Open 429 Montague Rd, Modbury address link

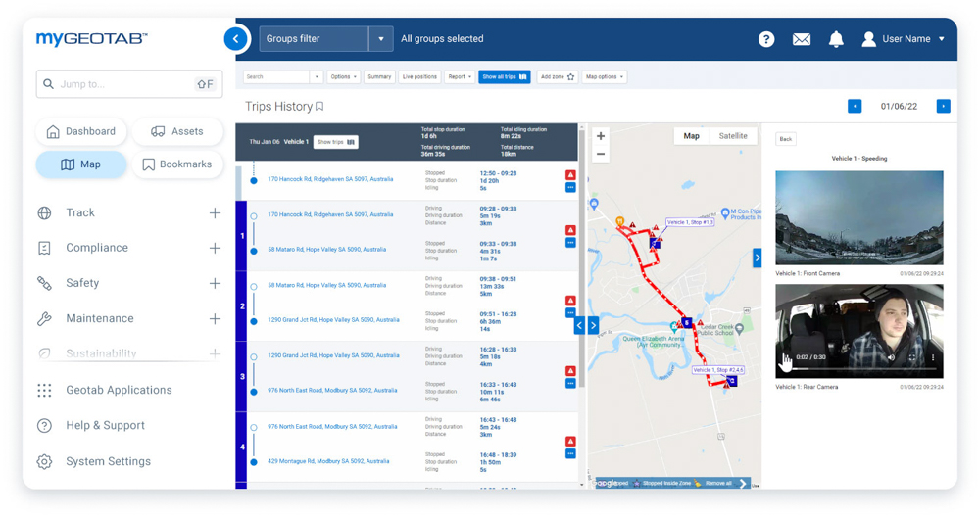[328, 461]
